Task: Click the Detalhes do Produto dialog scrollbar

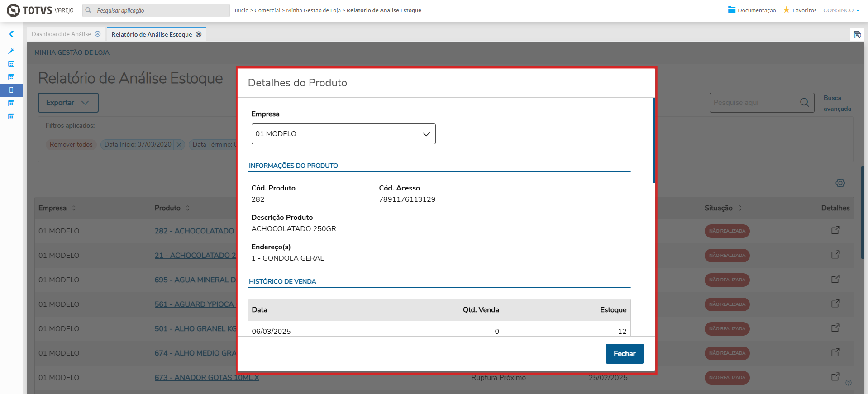Action: coord(653,140)
